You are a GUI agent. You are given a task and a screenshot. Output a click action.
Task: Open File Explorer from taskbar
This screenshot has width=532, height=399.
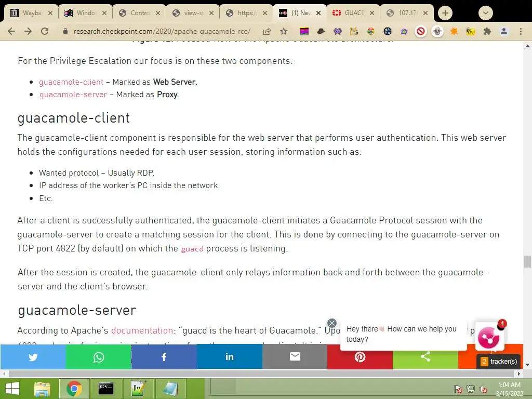pos(42,389)
